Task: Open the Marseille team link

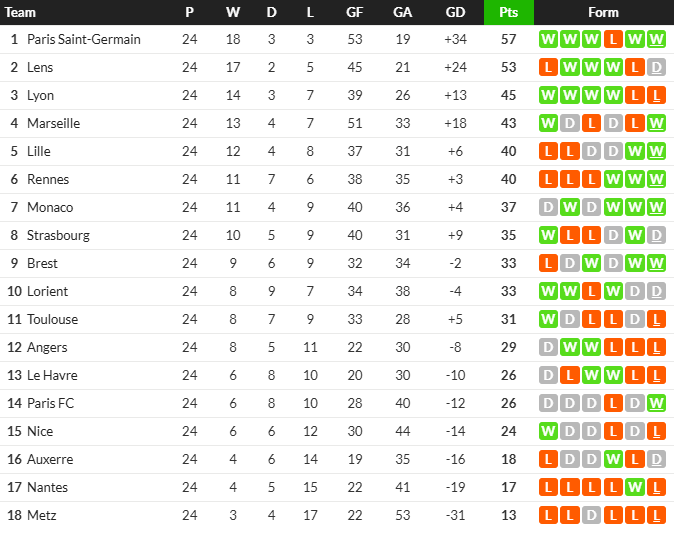Action: pyautogui.click(x=53, y=123)
